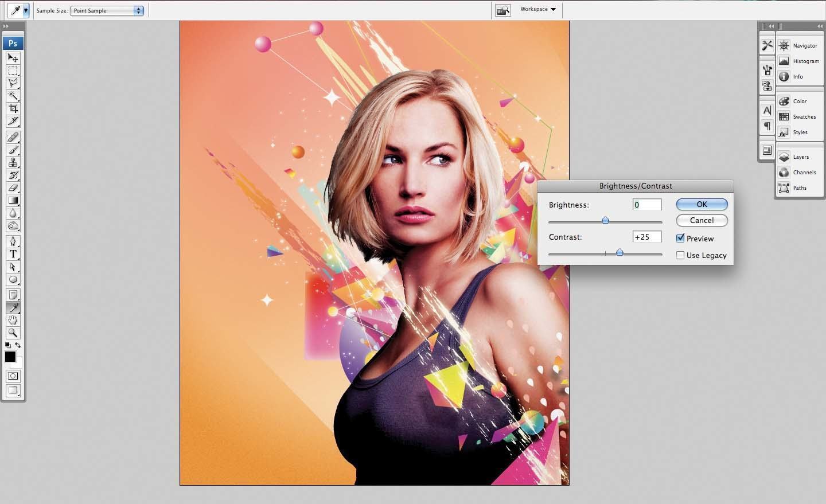Select the Gradient tool
The width and height of the screenshot is (826, 504).
[x=13, y=200]
